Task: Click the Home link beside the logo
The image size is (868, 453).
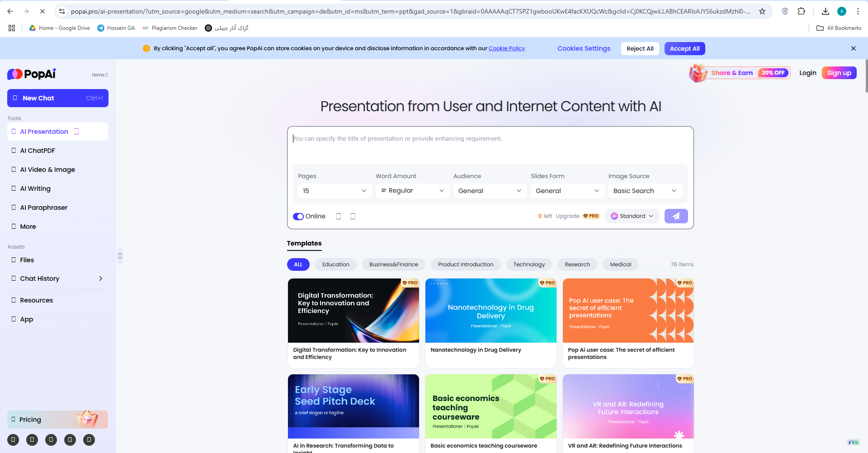Action: tap(100, 75)
